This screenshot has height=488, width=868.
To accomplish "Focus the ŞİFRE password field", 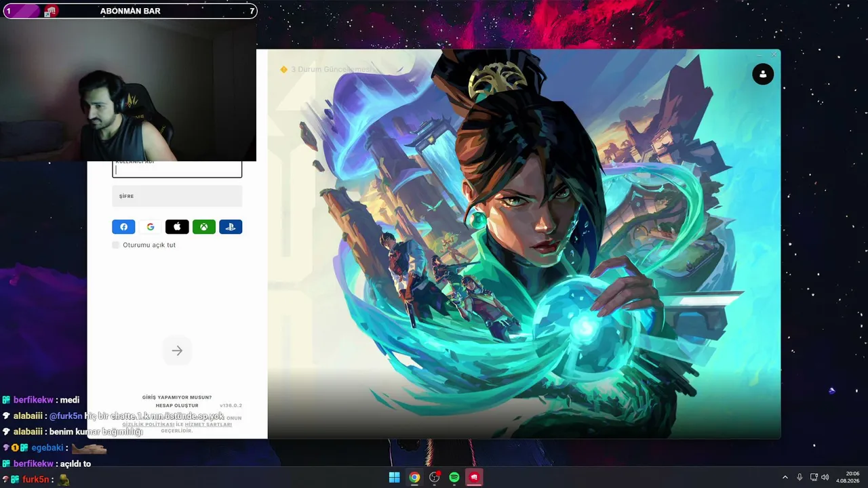I will click(177, 196).
